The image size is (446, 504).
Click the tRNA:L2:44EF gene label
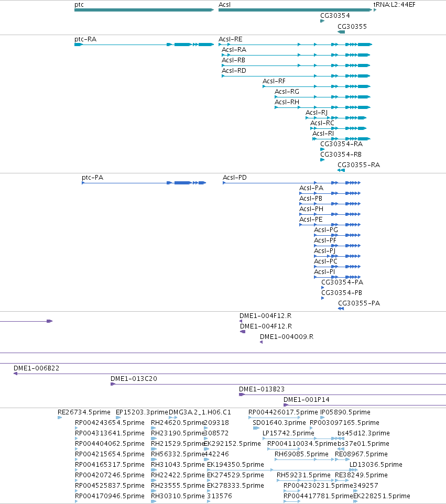[394, 5]
